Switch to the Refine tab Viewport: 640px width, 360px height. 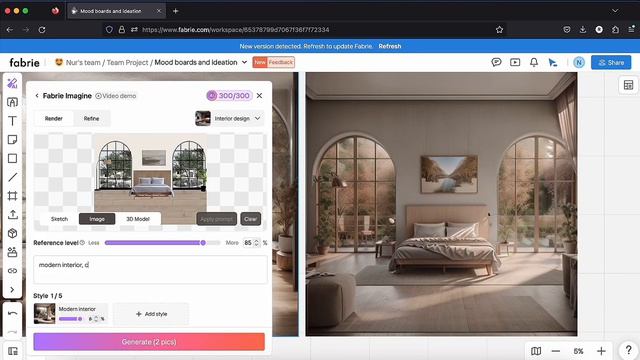click(x=91, y=118)
